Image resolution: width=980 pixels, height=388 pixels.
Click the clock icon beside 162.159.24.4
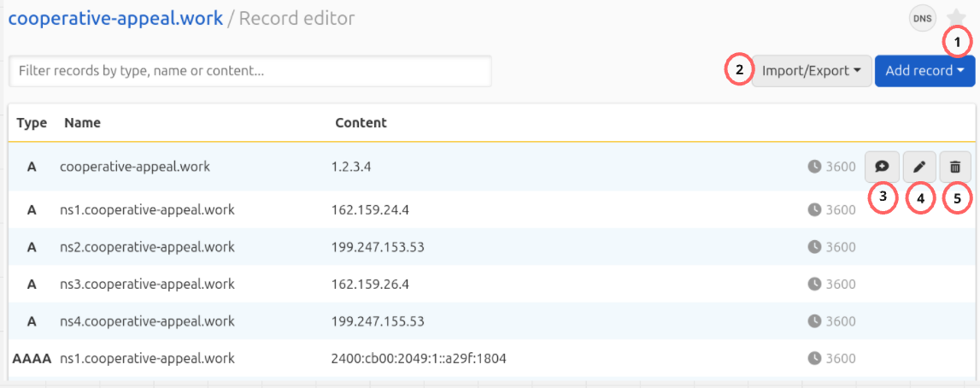(x=814, y=209)
